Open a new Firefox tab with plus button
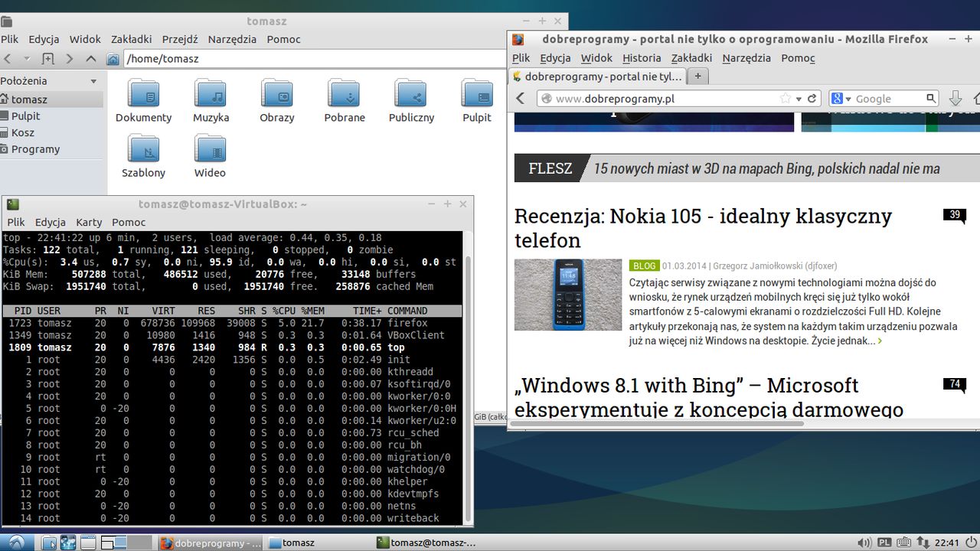 [x=697, y=77]
